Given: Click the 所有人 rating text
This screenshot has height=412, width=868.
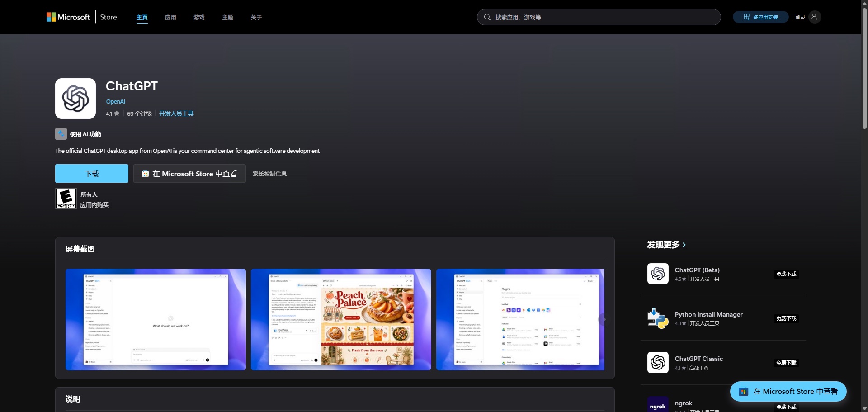Looking at the screenshot, I should [x=89, y=194].
